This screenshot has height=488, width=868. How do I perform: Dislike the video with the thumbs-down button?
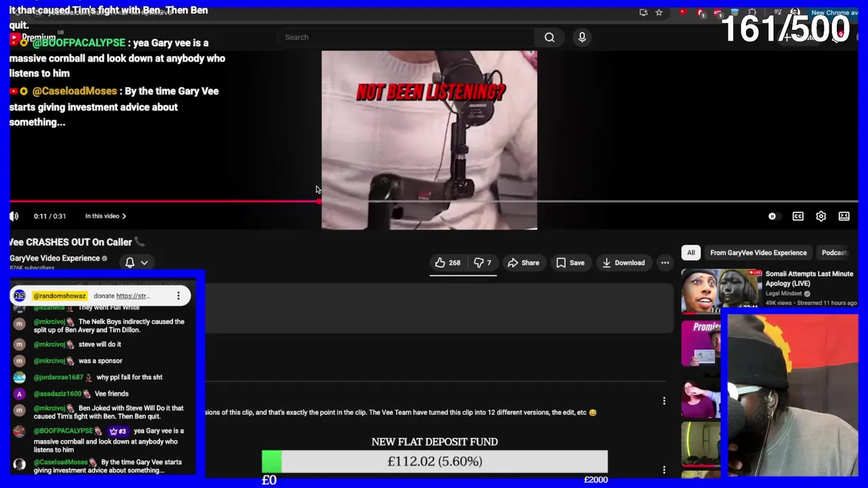pyautogui.click(x=482, y=263)
